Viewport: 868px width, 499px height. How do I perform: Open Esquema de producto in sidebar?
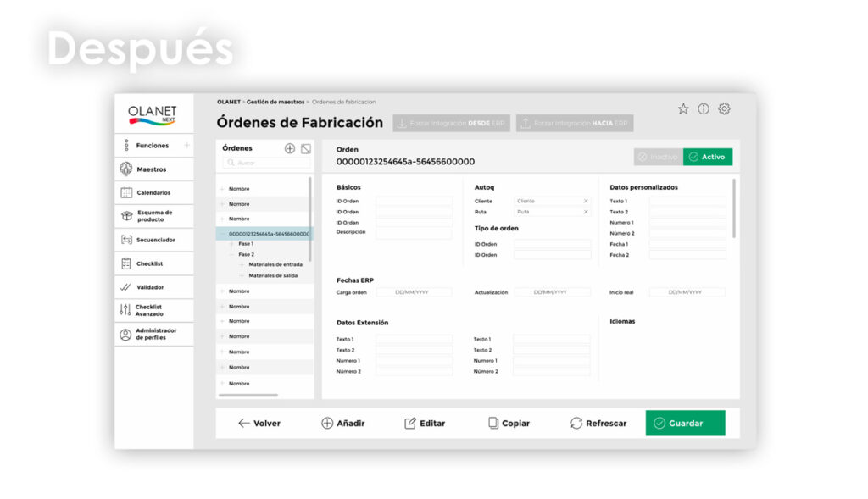tap(153, 216)
